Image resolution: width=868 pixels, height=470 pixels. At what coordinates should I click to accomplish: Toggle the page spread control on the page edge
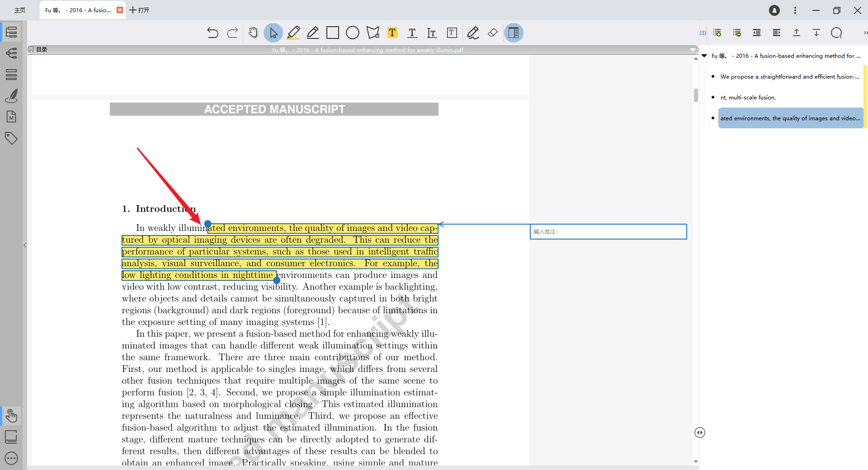click(699, 432)
